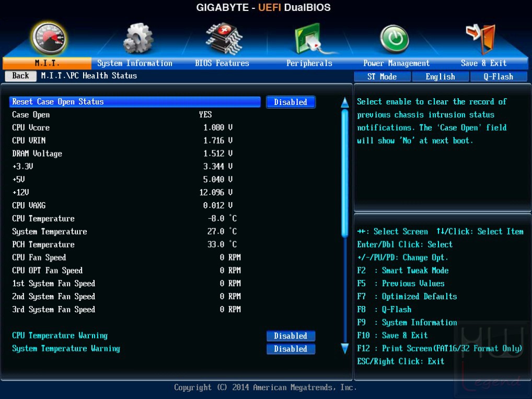
Task: Click the F8 Q-Flash help hint
Action: [384, 310]
